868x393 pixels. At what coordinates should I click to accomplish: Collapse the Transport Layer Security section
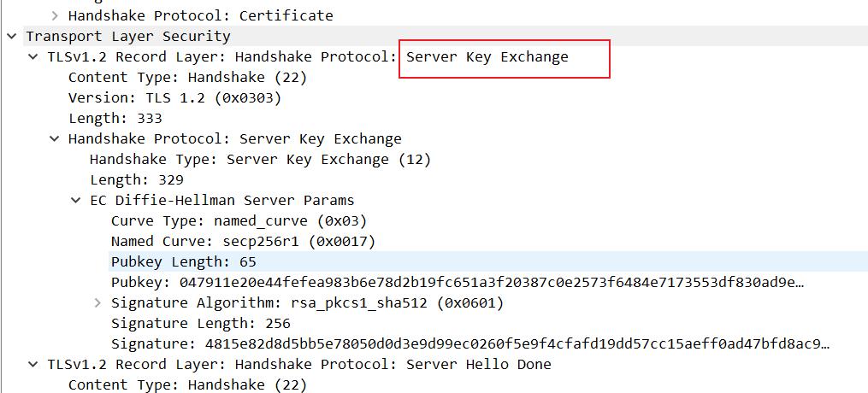click(x=11, y=36)
